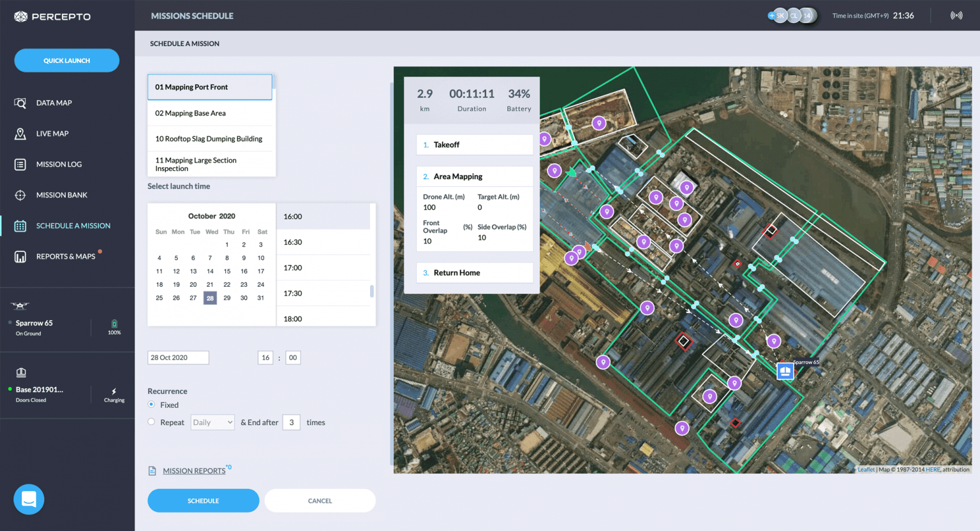Collapse the Area Mapping mission step
This screenshot has width=980, height=531.
click(474, 176)
